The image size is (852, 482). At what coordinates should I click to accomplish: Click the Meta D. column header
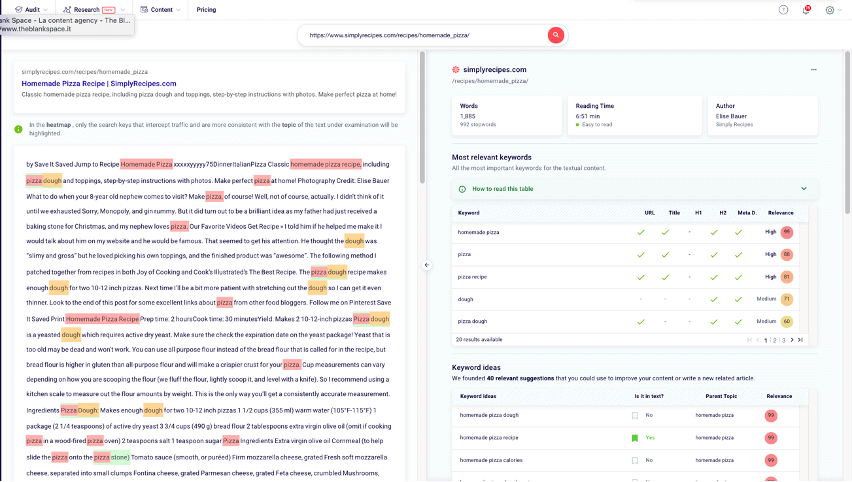pyautogui.click(x=747, y=213)
